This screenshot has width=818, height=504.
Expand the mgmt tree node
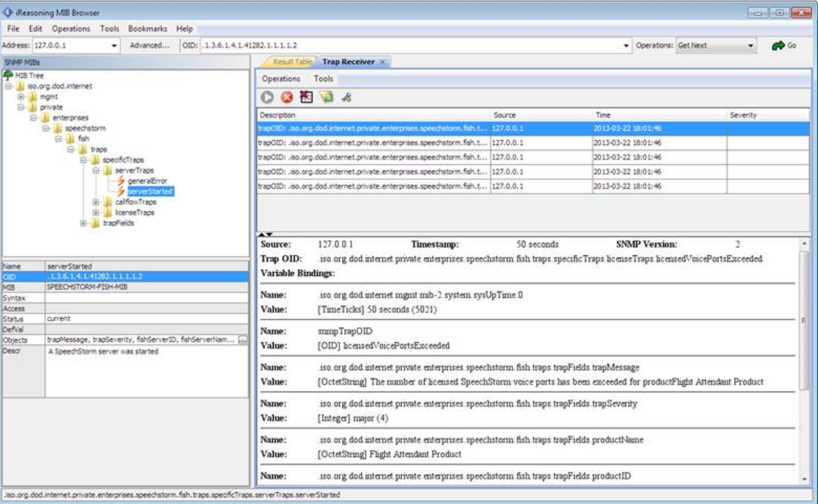coord(20,96)
